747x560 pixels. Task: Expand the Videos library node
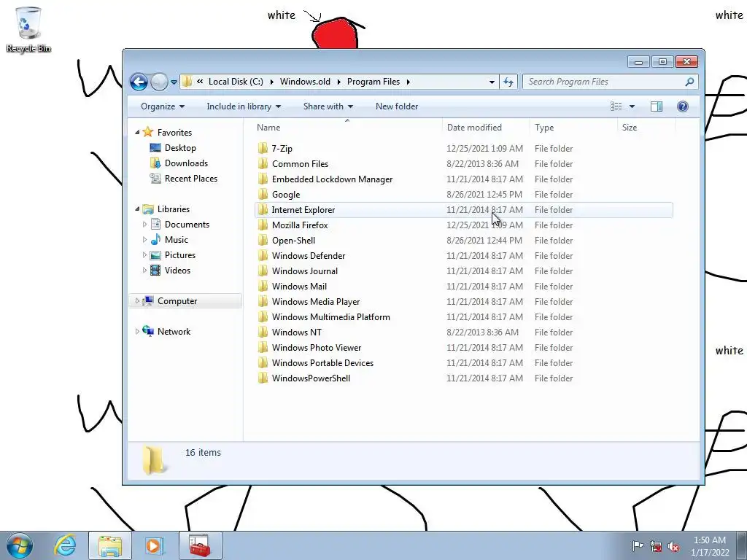[x=144, y=270]
